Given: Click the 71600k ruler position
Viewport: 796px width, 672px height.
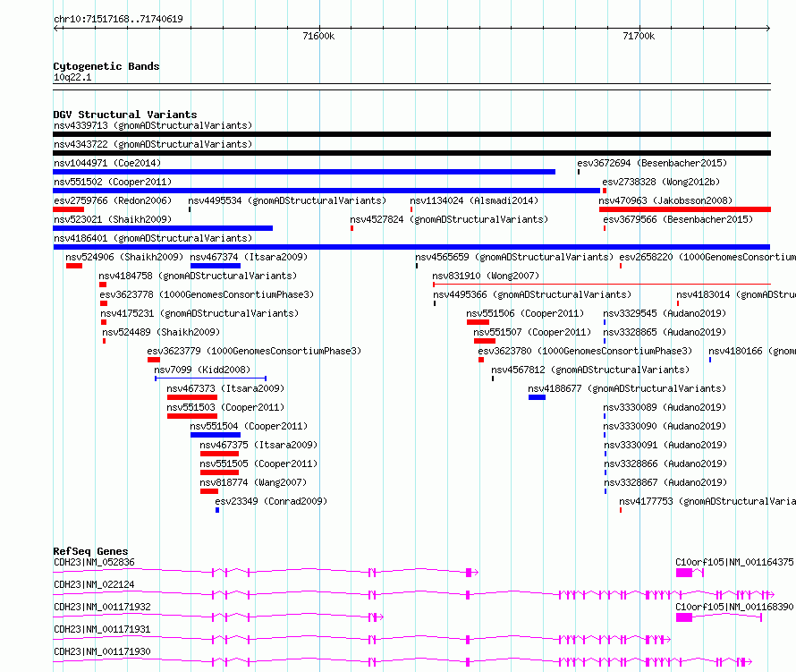Looking at the screenshot, I should click(318, 36).
